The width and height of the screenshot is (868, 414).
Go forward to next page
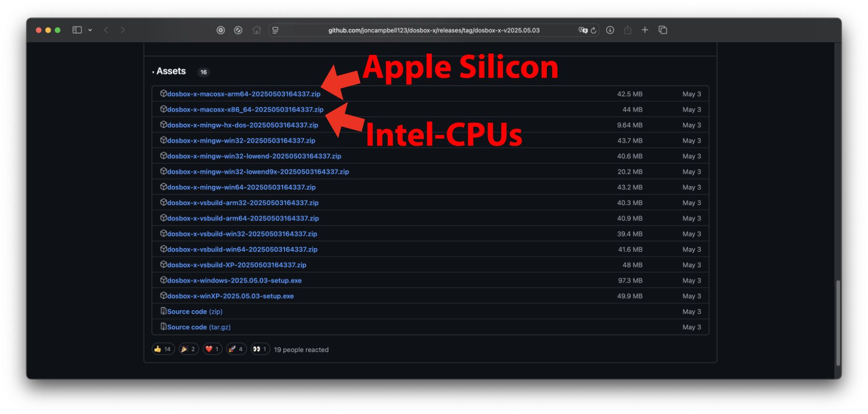[x=123, y=30]
